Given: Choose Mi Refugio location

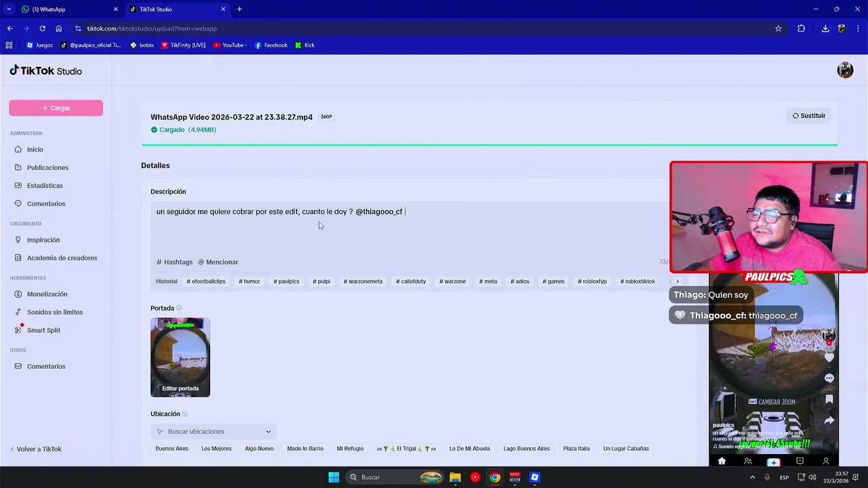Looking at the screenshot, I should pos(350,449).
